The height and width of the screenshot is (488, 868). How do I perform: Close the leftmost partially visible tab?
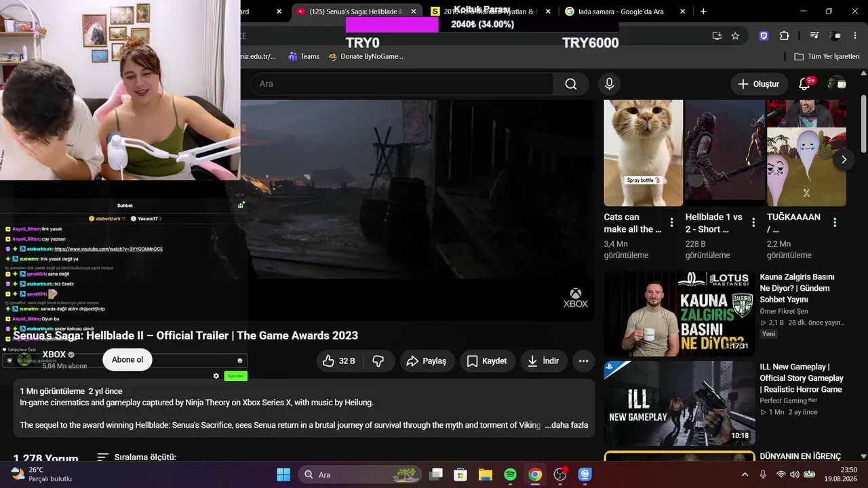[279, 12]
